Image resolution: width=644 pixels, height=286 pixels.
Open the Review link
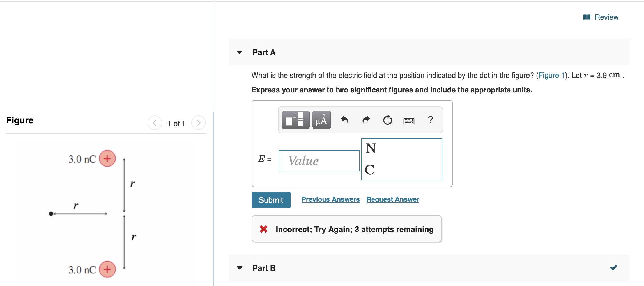tap(606, 17)
